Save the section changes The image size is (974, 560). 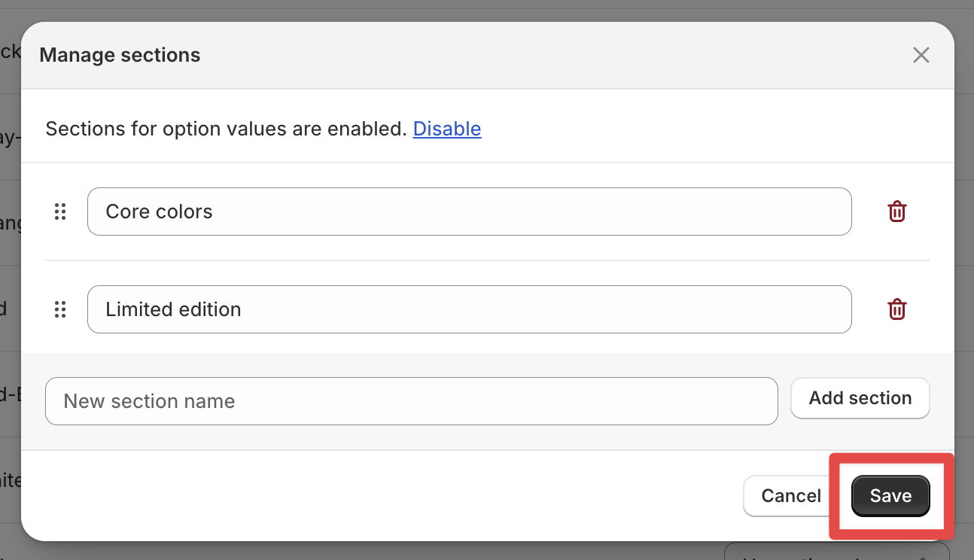click(x=890, y=496)
